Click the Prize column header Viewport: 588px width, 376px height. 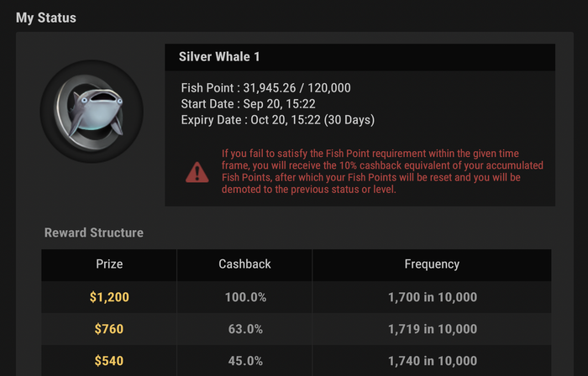109,264
